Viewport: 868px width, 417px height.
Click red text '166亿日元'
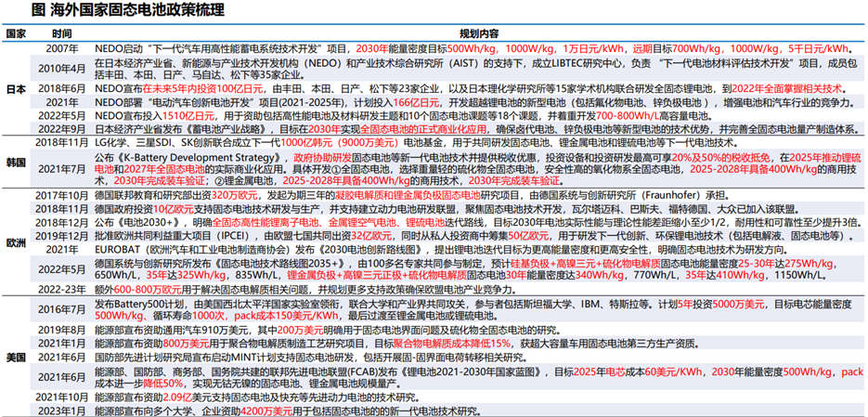coord(417,102)
